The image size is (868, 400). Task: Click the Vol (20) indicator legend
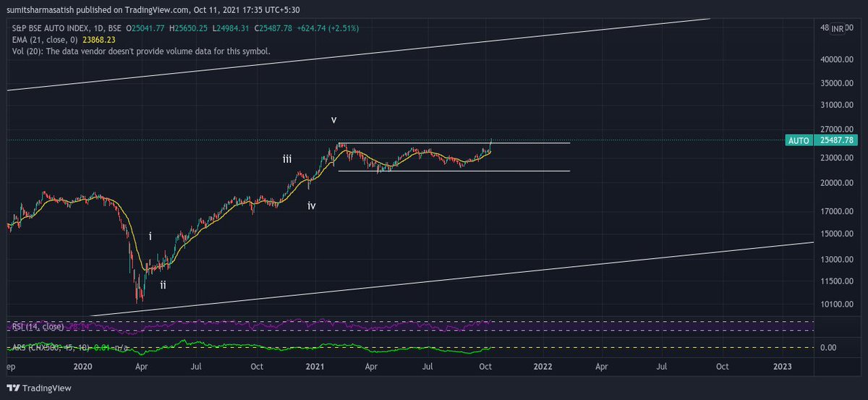[140, 51]
